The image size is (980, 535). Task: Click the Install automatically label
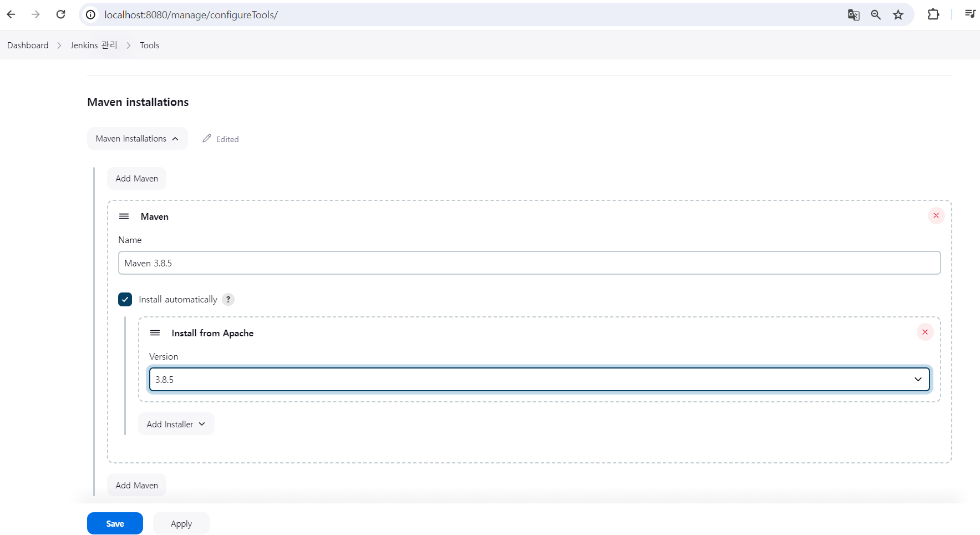click(x=178, y=300)
